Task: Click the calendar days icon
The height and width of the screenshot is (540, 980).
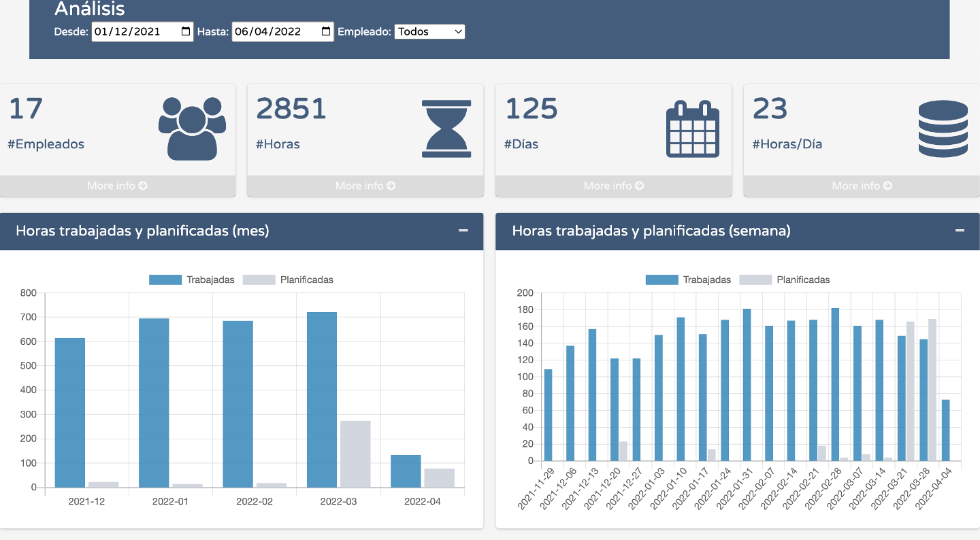Action: point(692,129)
